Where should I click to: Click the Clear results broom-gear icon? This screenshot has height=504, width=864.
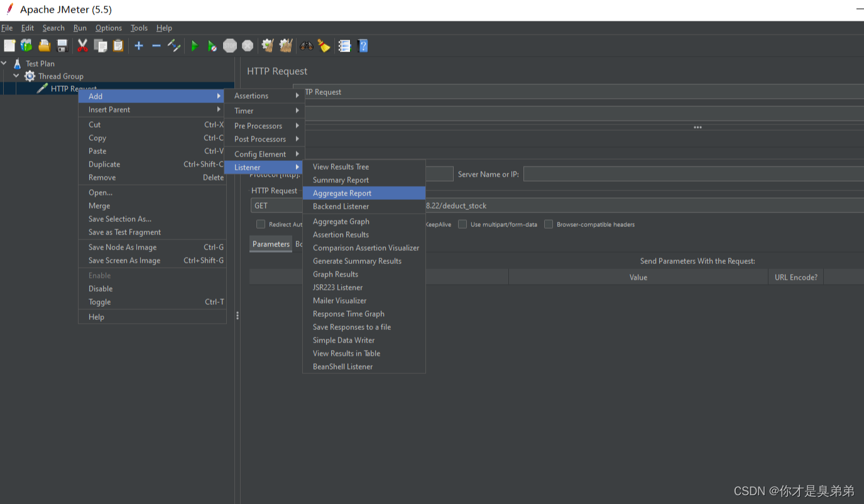point(268,45)
